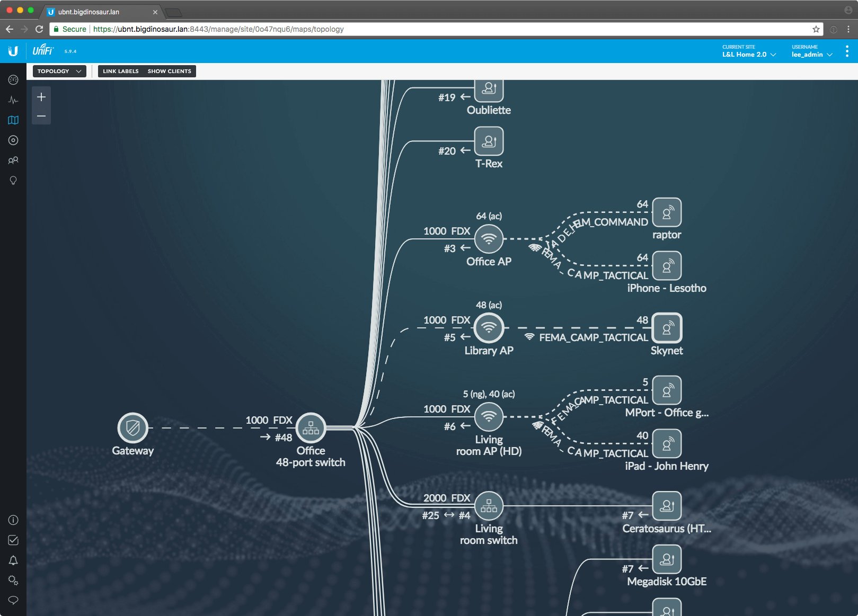
Task: Zoom in the topology with plus button
Action: (x=41, y=97)
